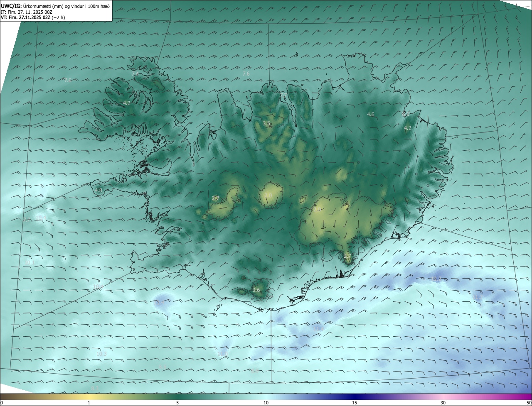532x406 pixels.
Task: Click the 10 tick on the color scale
Action: pyautogui.click(x=266, y=403)
